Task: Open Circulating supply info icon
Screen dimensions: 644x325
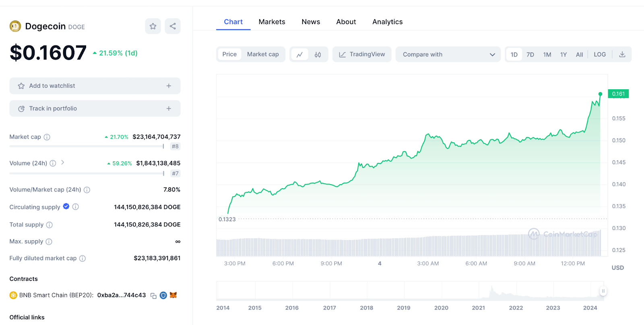Action: [76, 207]
